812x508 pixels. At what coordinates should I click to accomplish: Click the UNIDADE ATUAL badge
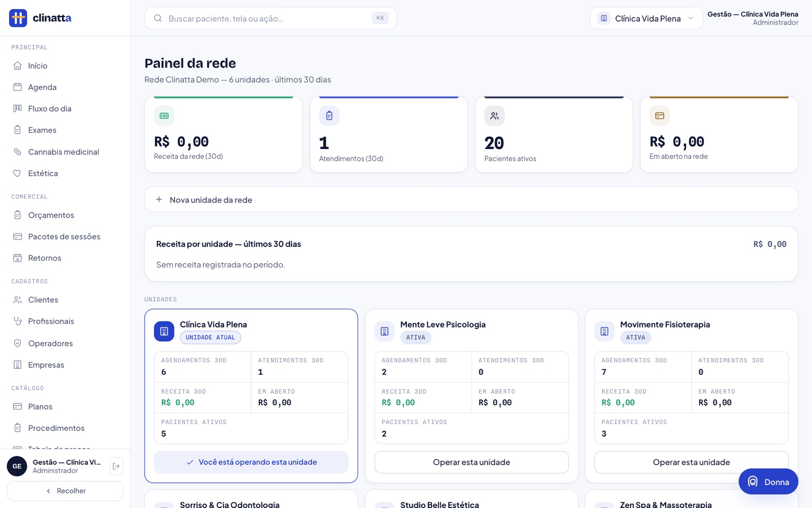point(210,337)
